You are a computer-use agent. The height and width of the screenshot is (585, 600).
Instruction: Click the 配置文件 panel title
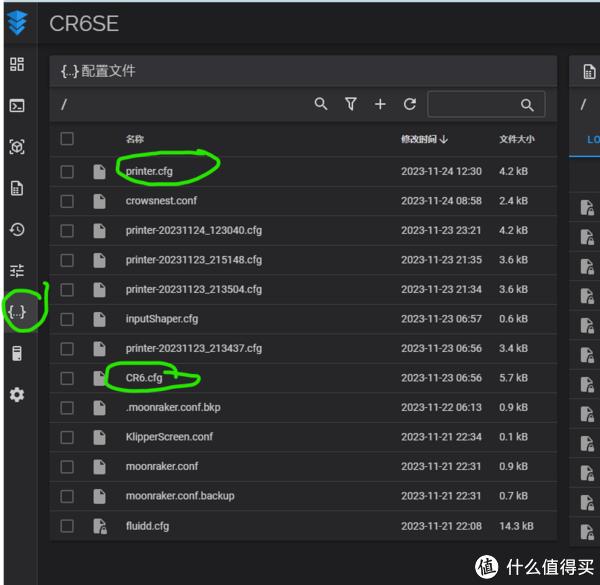108,71
